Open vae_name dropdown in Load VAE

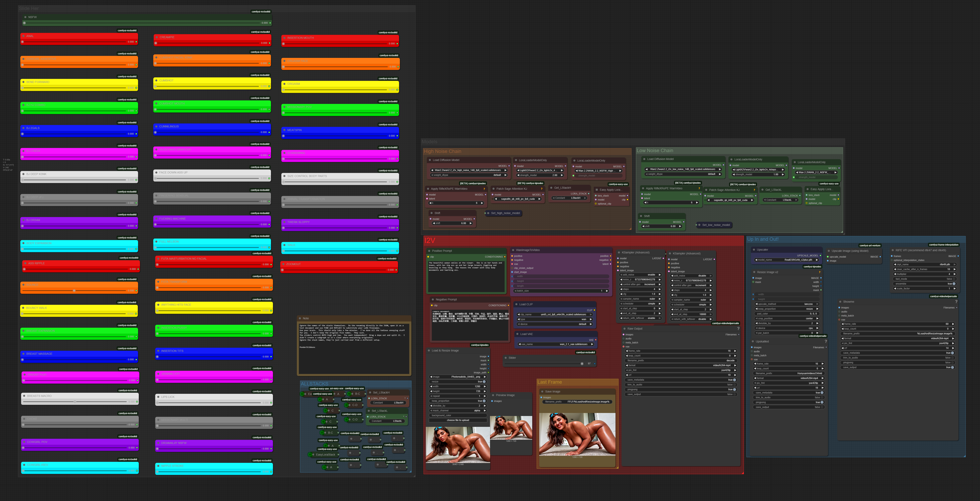tap(555, 344)
